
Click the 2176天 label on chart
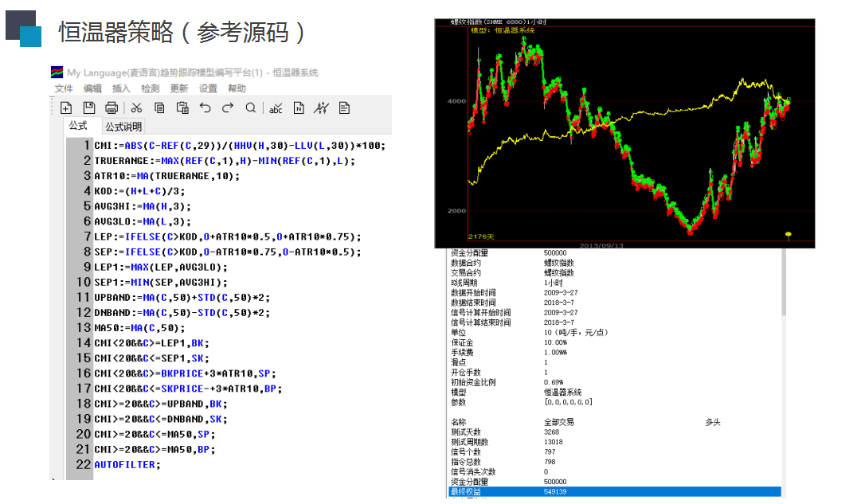tap(481, 236)
